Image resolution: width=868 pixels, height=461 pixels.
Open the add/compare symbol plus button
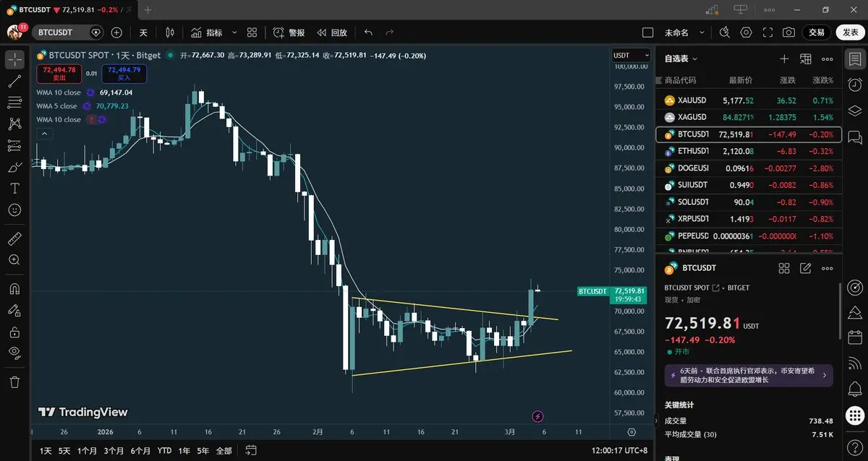(116, 33)
